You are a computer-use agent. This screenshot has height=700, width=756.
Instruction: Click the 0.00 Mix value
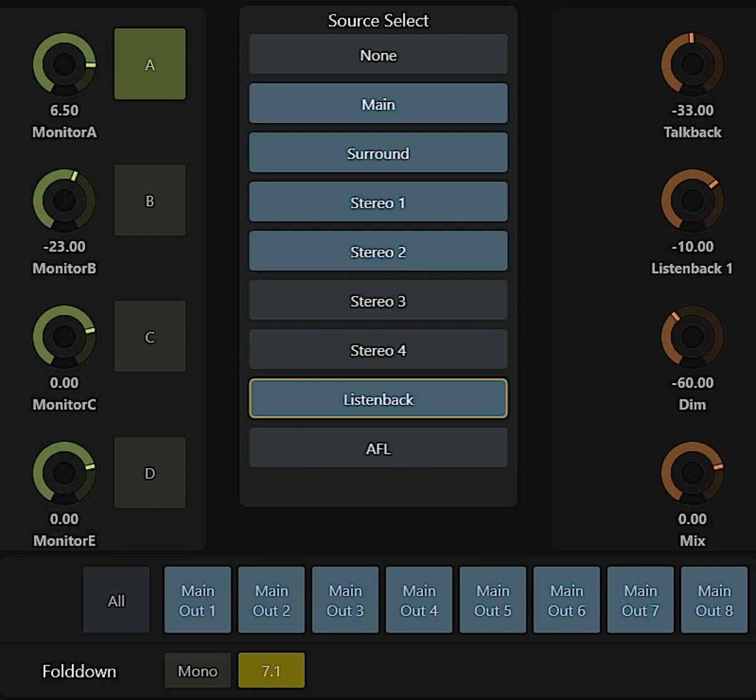coord(692,519)
